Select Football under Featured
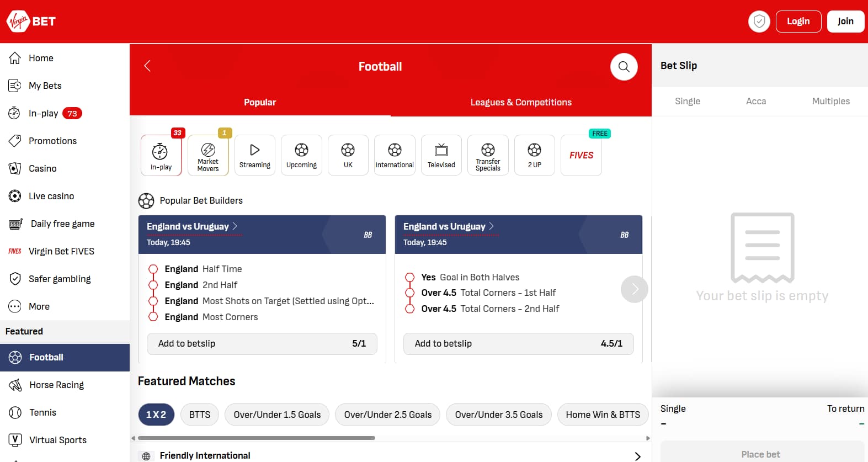The image size is (868, 462). click(65, 357)
